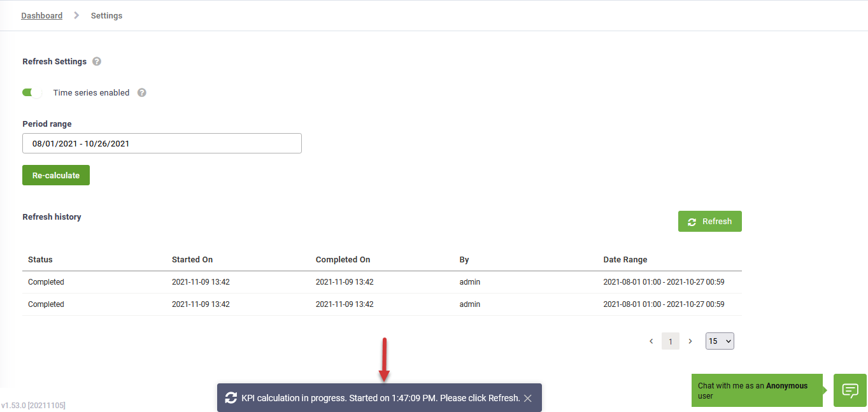Click the help icon next to Time series enabled

(142, 93)
